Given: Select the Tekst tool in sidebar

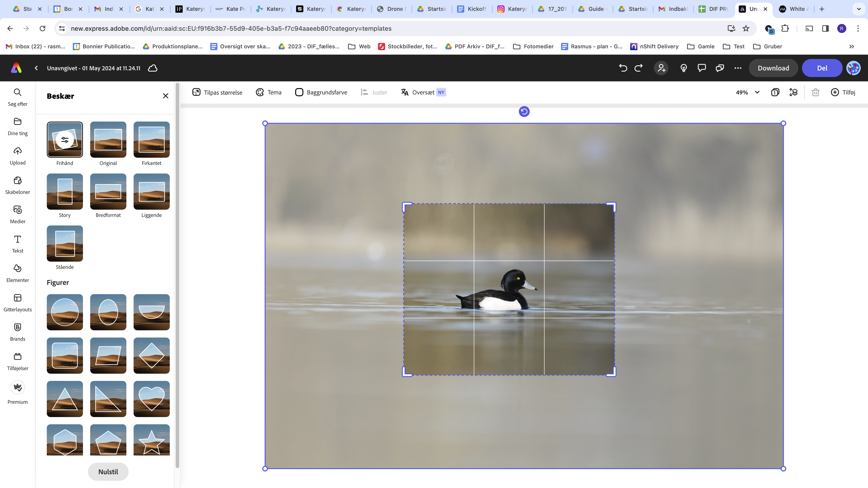Looking at the screenshot, I should (x=18, y=244).
